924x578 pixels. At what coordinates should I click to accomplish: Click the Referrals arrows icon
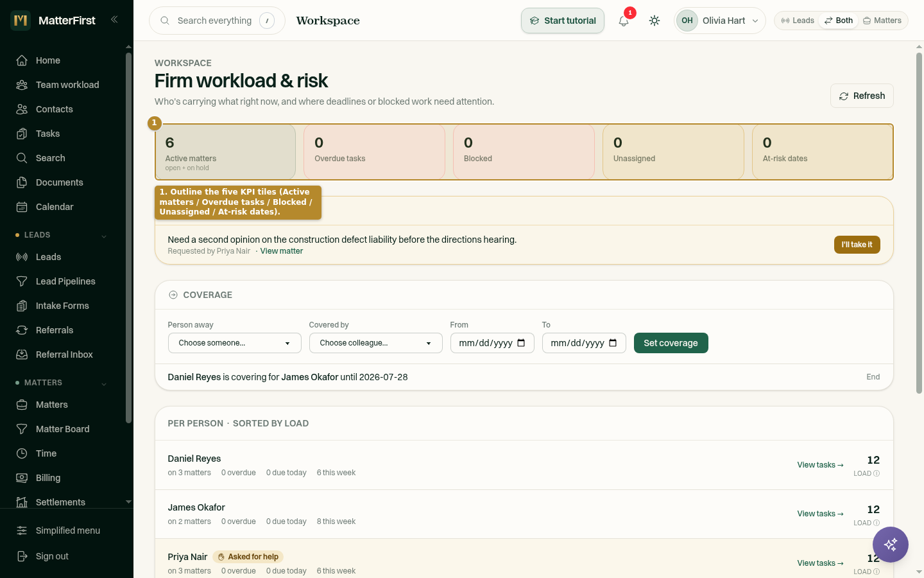coord(22,330)
